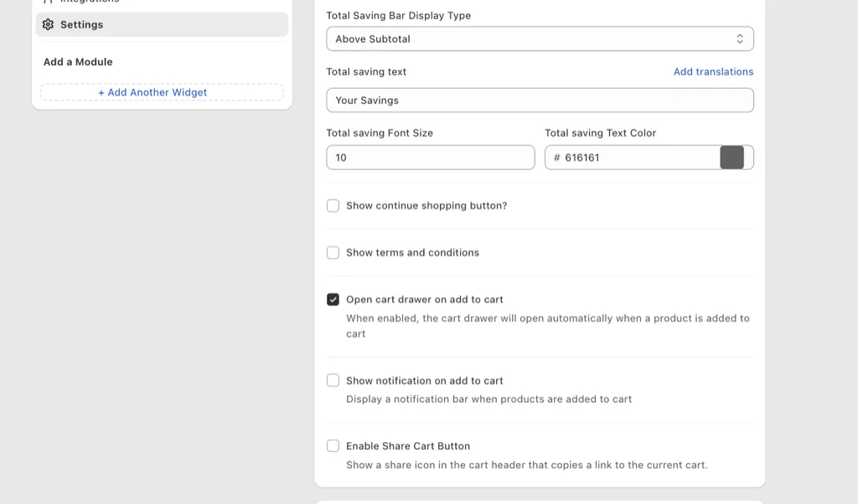
Task: Click 'Show a share icon in the cart header' text
Action: coord(526,465)
